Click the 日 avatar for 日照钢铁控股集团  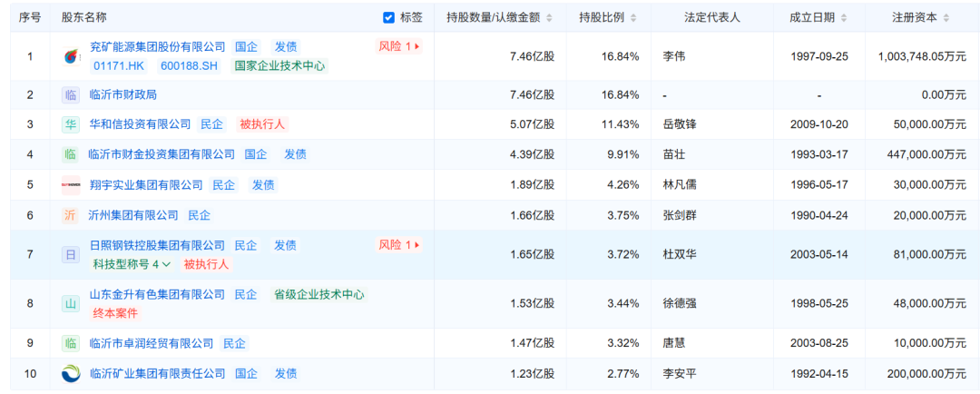pos(71,254)
